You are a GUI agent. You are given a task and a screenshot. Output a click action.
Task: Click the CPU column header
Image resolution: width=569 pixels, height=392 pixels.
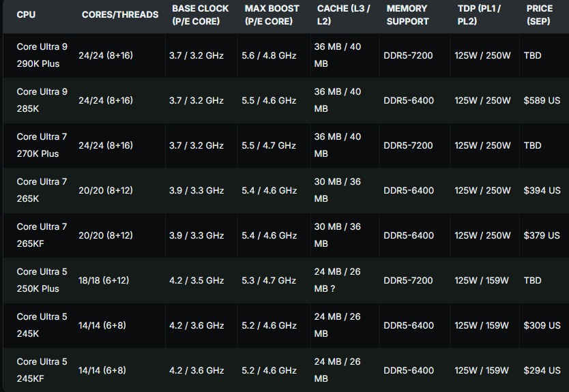coord(26,14)
